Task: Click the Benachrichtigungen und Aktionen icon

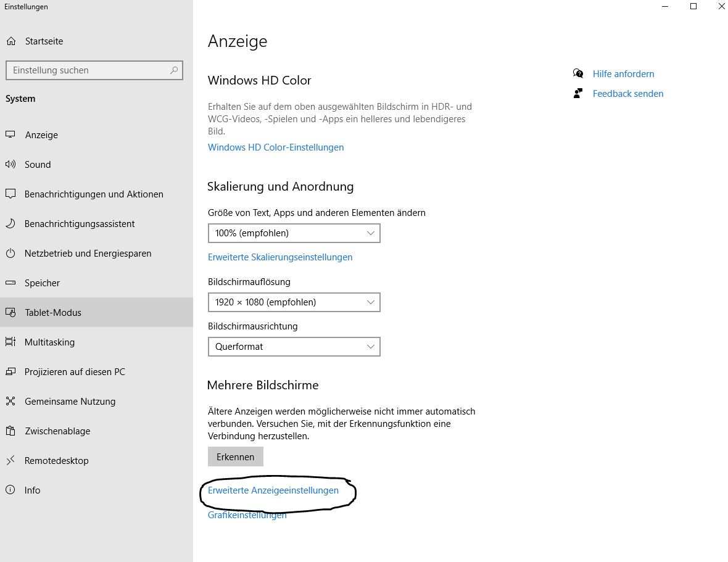Action: [10, 194]
